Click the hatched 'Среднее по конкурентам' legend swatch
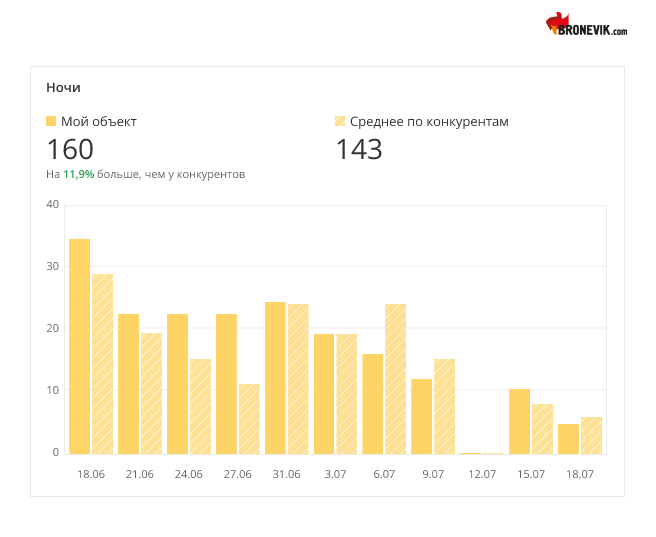656x537 pixels. pos(340,121)
